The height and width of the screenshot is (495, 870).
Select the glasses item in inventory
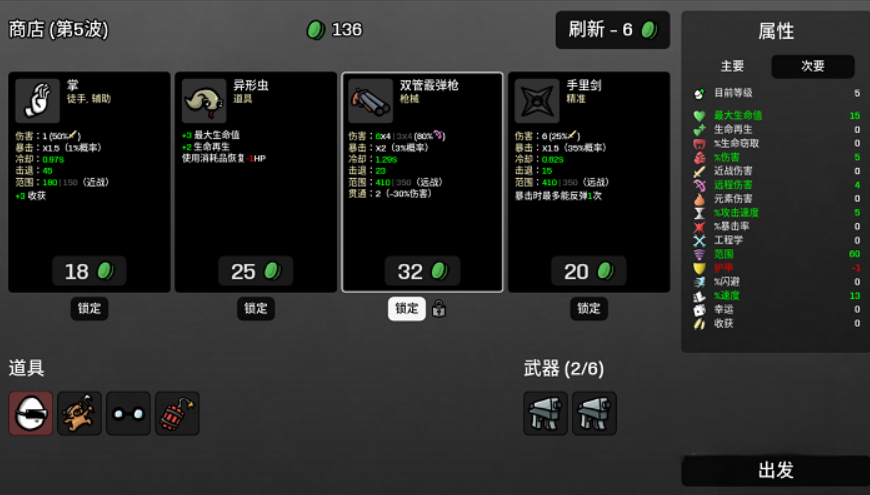pos(128,413)
